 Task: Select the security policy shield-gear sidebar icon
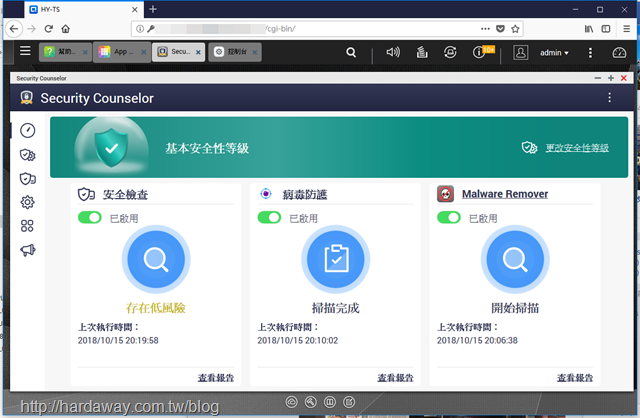28,155
